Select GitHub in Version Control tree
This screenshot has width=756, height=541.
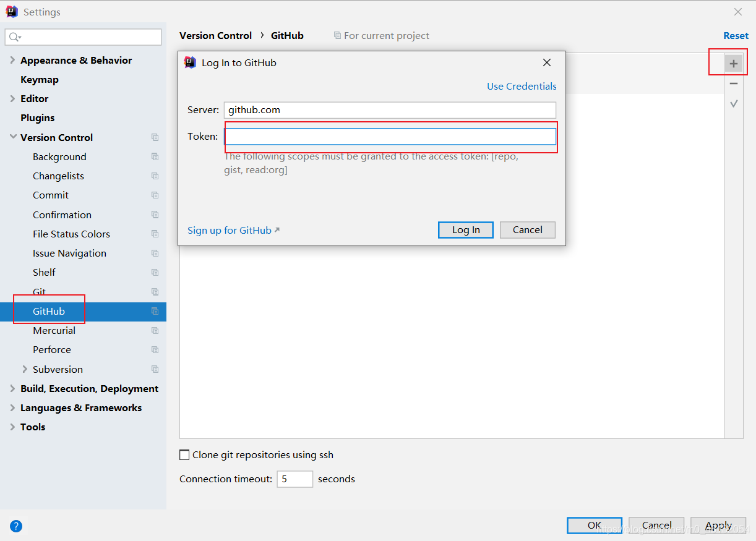[x=49, y=312]
